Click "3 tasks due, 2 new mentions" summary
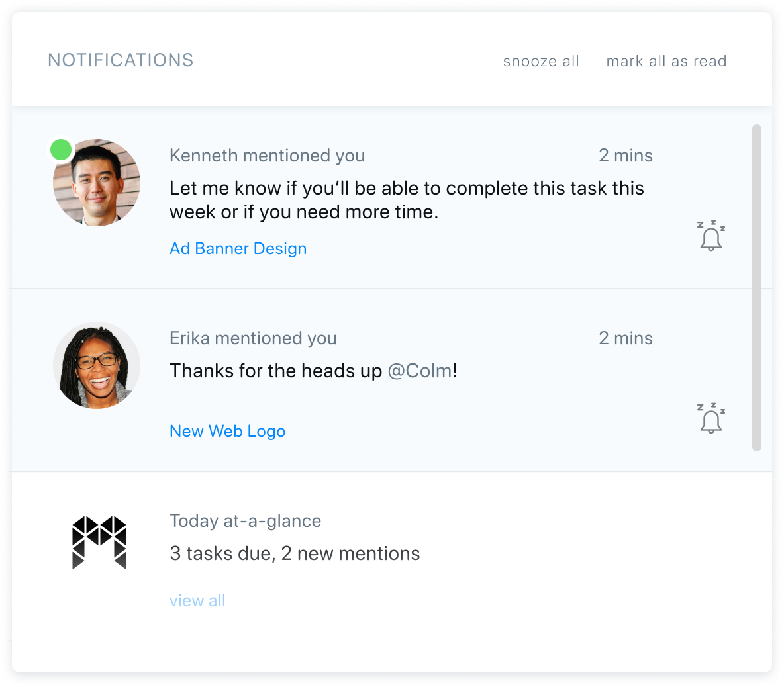 click(x=295, y=553)
